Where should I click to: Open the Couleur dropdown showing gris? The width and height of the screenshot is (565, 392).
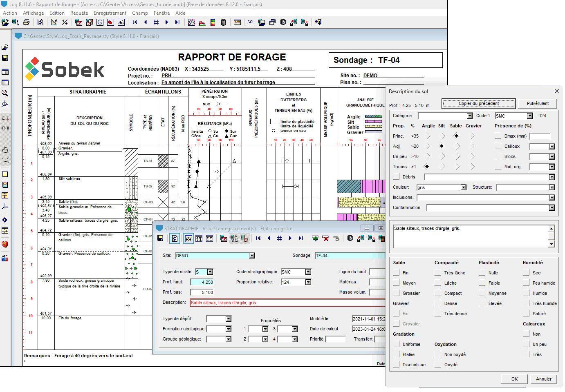click(x=464, y=187)
